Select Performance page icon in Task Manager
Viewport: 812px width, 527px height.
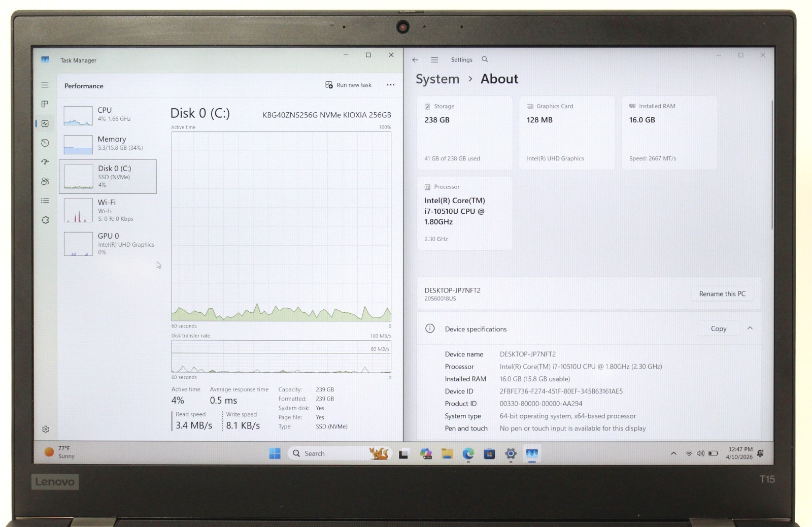[45, 123]
